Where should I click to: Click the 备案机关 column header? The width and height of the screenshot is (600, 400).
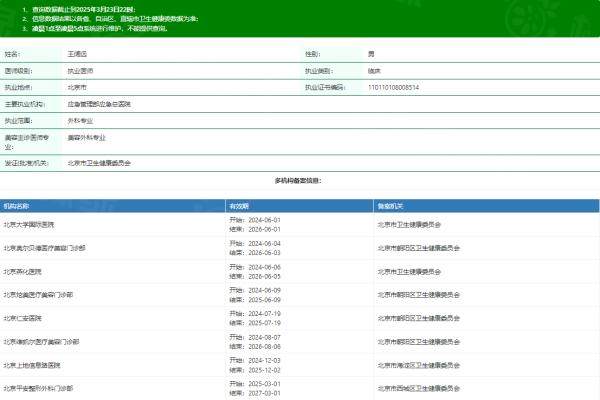click(x=389, y=205)
